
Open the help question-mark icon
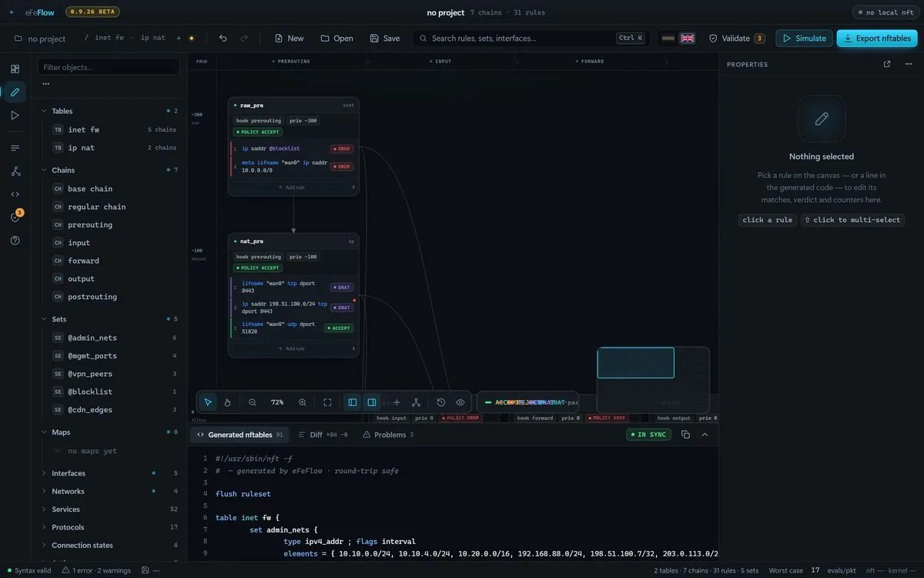(x=15, y=240)
